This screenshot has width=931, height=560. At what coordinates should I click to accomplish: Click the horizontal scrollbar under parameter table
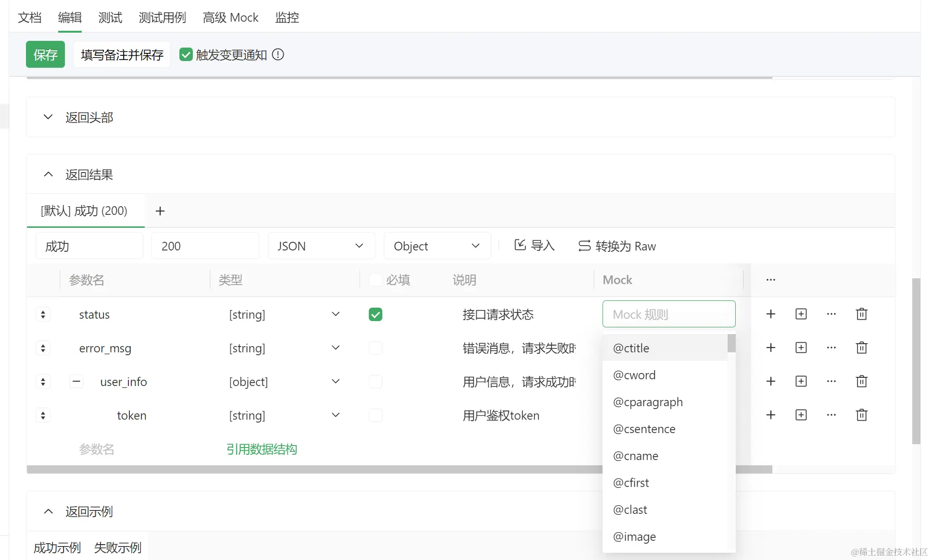click(313, 469)
